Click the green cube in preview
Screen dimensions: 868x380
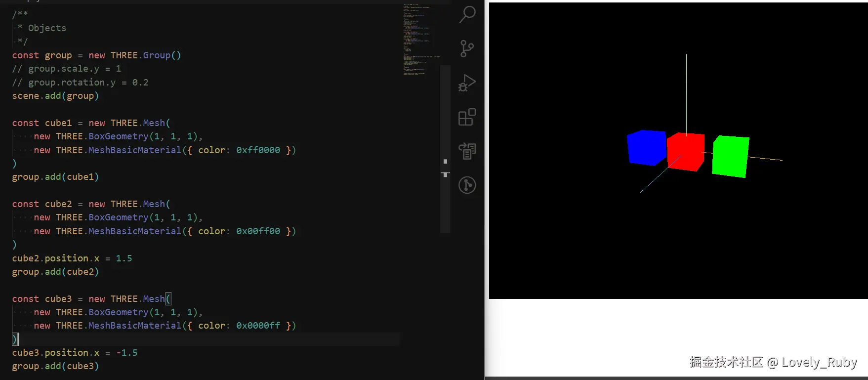tap(730, 156)
